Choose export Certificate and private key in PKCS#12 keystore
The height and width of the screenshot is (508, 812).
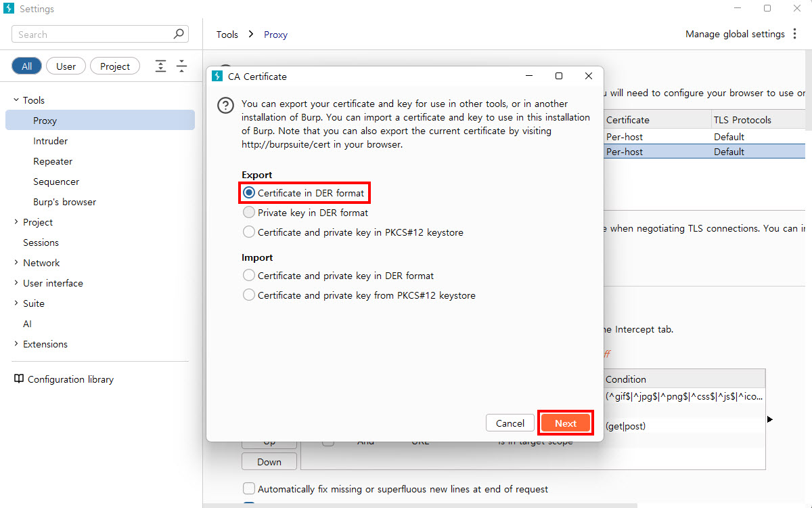coord(353,232)
